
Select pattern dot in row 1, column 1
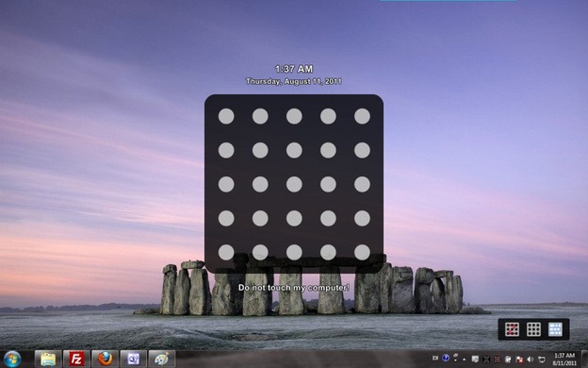point(226,116)
